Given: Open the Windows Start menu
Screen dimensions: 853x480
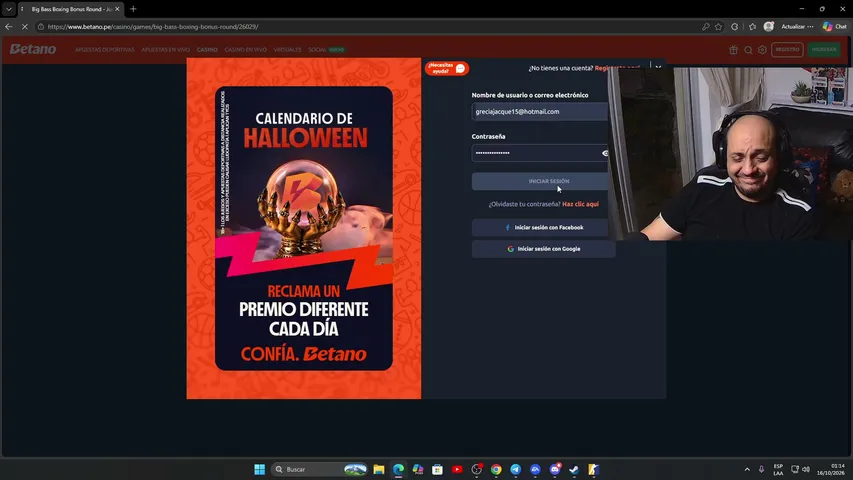Looking at the screenshot, I should [259, 469].
